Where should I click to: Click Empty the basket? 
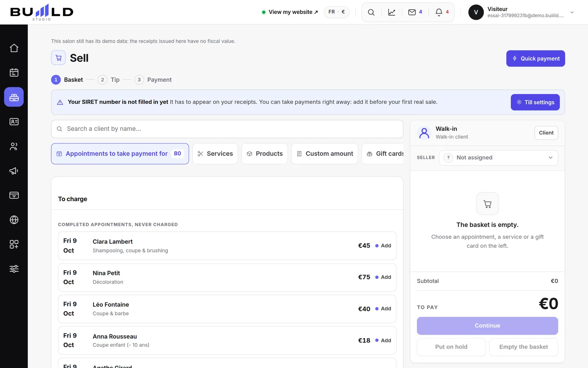click(x=523, y=347)
